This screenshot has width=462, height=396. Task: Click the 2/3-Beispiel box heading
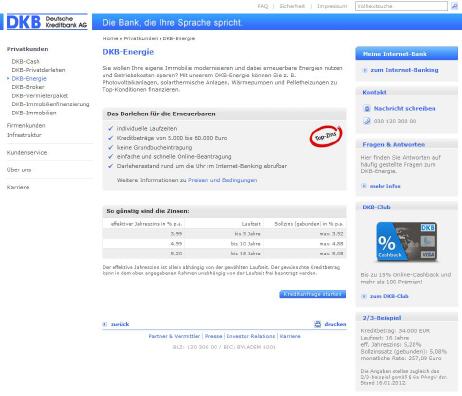(x=382, y=318)
